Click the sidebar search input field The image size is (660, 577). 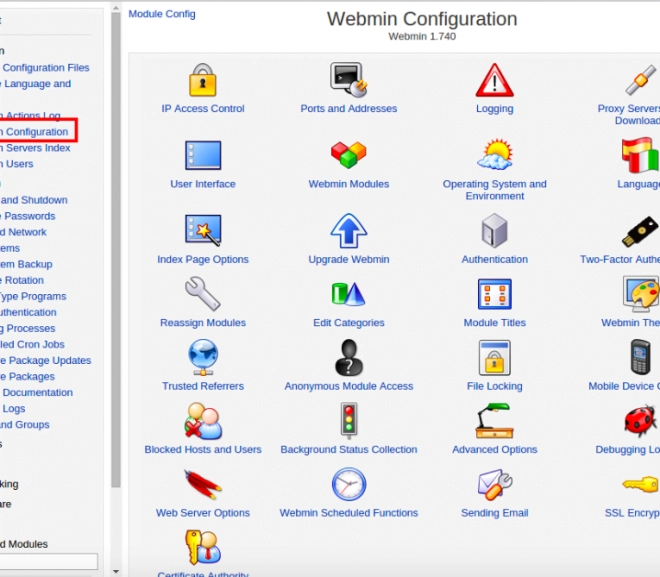tap(49, 561)
